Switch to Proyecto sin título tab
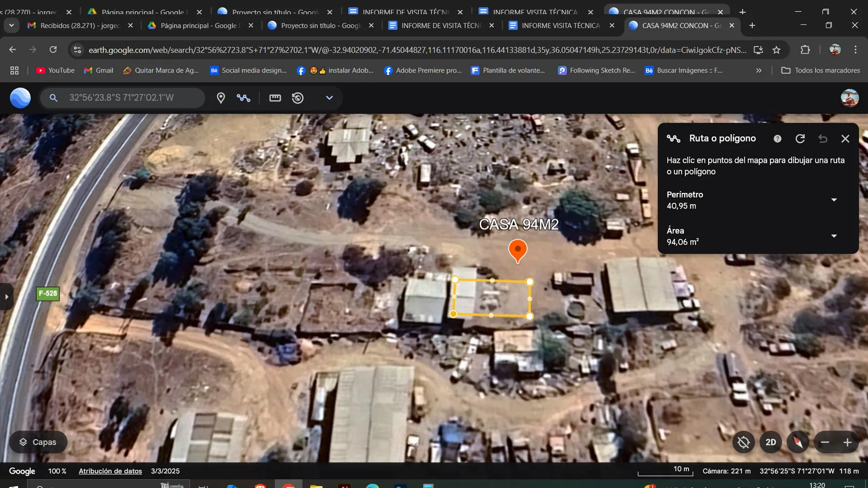 320,25
